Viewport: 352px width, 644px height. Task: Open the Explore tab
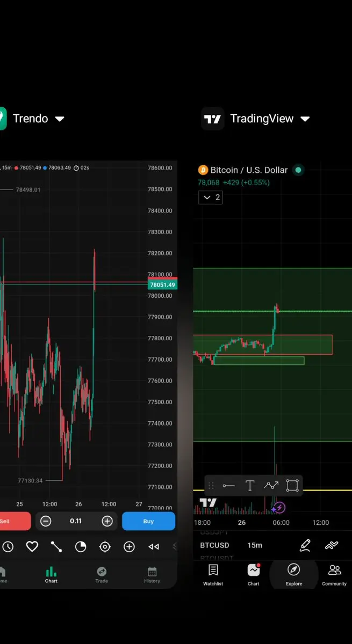pyautogui.click(x=294, y=575)
